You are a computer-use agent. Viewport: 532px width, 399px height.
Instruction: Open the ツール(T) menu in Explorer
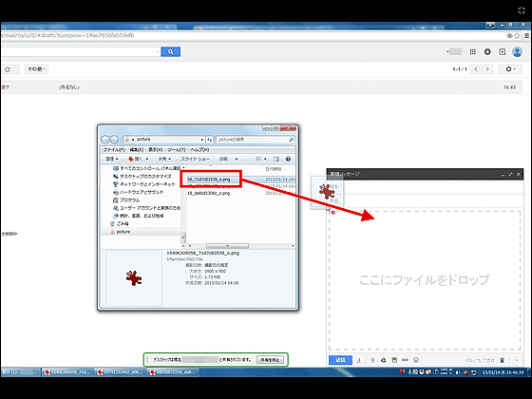tap(177, 150)
